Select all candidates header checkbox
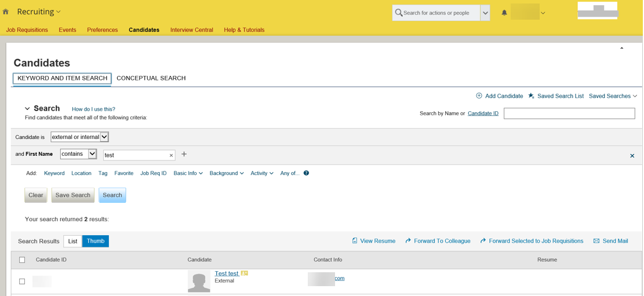The height and width of the screenshot is (296, 644). [22, 260]
